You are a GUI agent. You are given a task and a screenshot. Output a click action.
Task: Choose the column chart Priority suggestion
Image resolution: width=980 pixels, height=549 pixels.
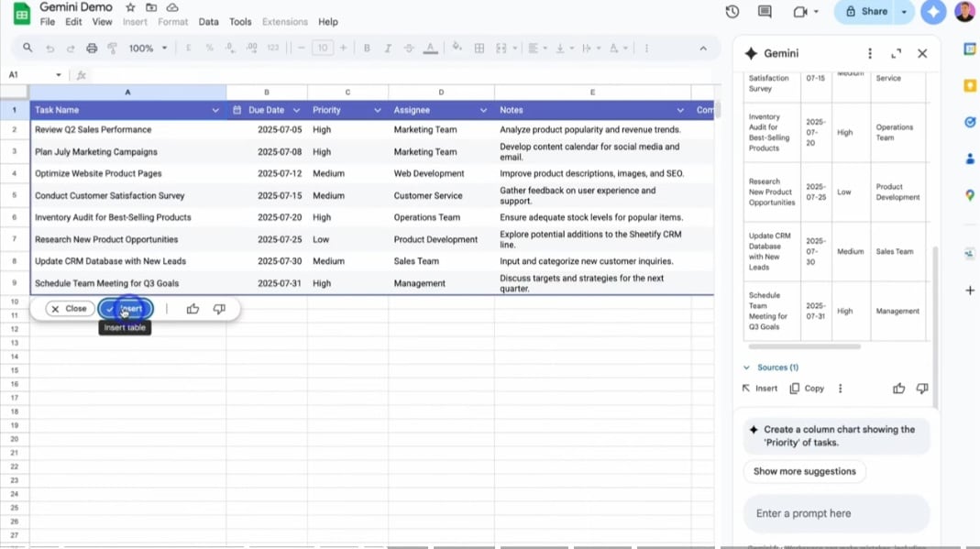pos(836,436)
